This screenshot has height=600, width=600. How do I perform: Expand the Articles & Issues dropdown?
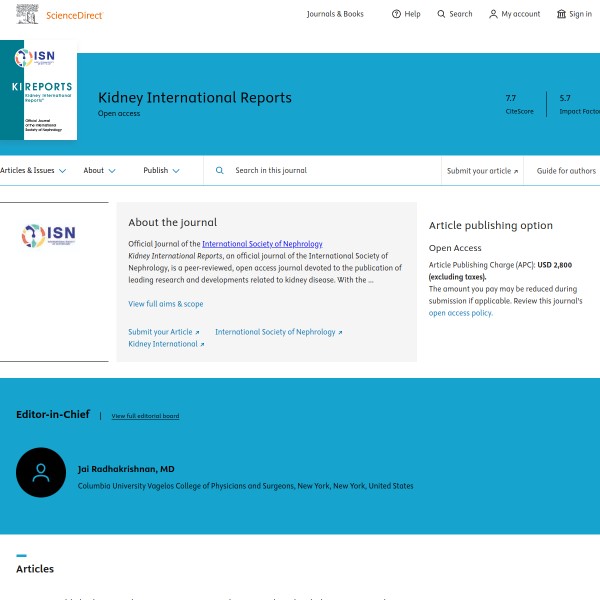pyautogui.click(x=33, y=171)
